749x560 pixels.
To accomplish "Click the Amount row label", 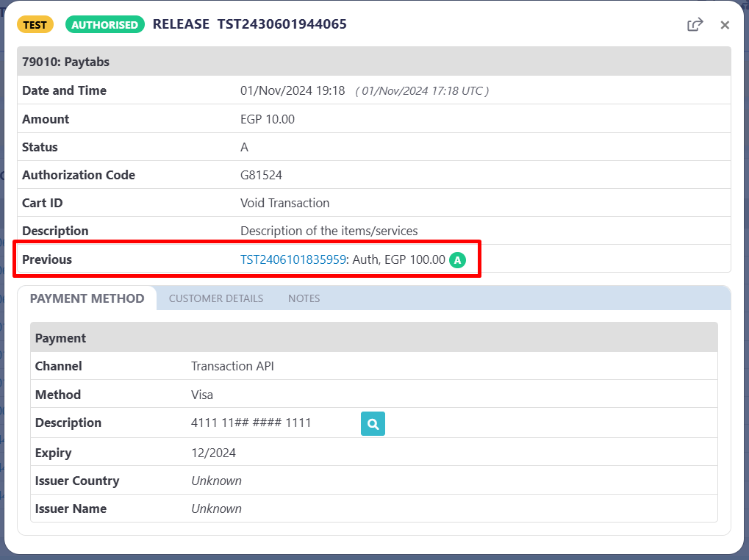I will coord(46,119).
